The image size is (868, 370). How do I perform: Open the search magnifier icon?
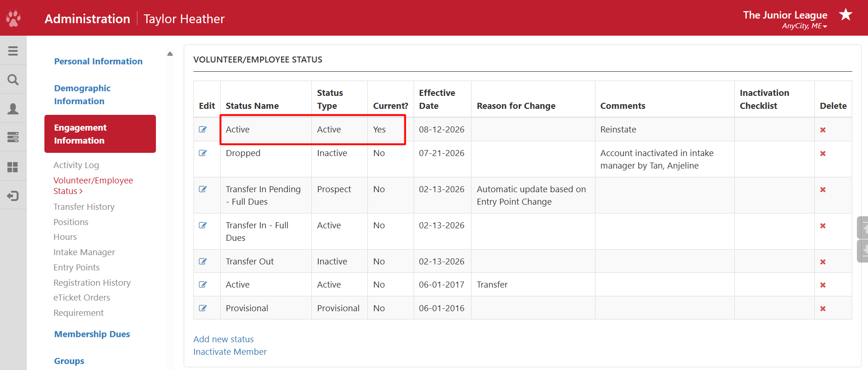pyautogui.click(x=13, y=80)
